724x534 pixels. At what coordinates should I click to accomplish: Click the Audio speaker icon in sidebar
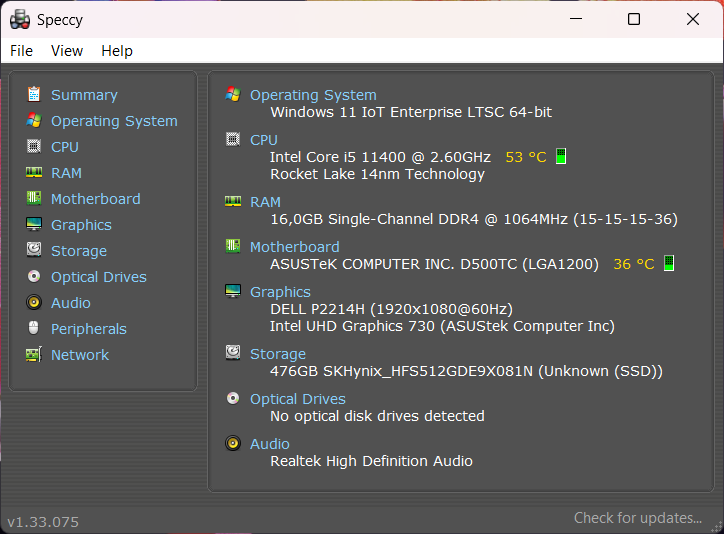click(34, 302)
